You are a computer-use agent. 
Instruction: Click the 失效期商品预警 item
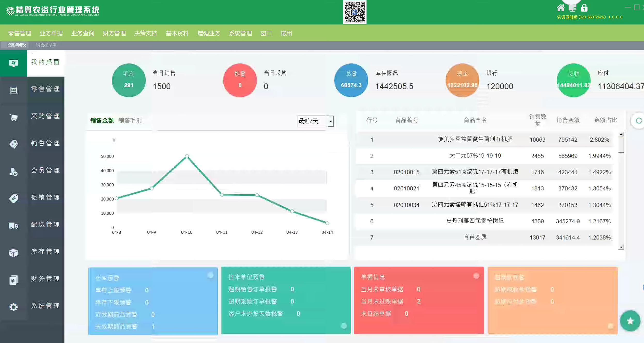click(116, 326)
